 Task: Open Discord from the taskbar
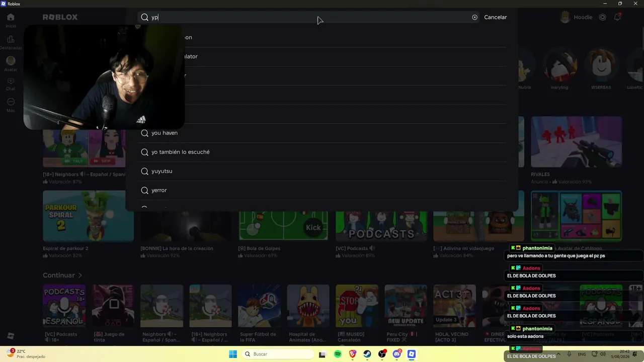[x=397, y=354]
